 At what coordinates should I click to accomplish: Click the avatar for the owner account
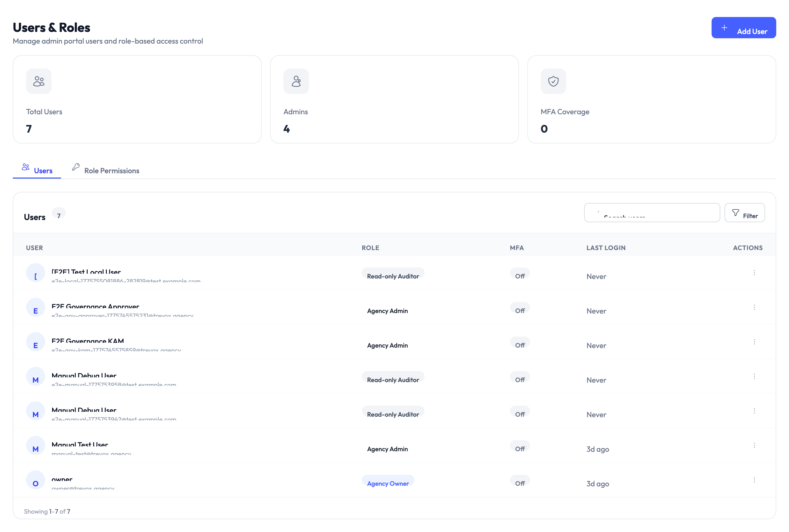tap(35, 480)
